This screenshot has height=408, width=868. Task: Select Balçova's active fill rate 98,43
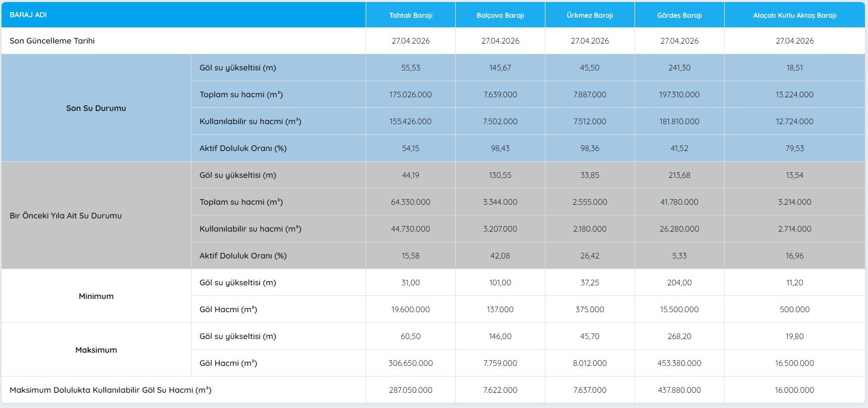pyautogui.click(x=500, y=148)
